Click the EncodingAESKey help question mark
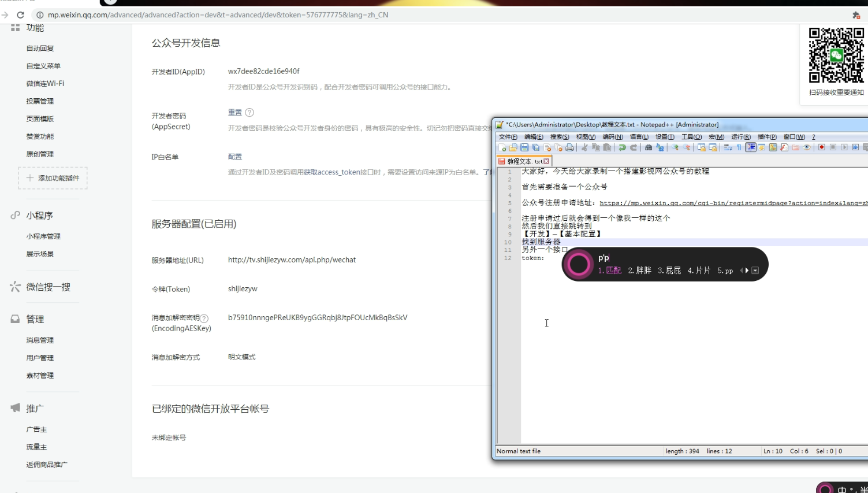The height and width of the screenshot is (493, 868). click(x=204, y=318)
